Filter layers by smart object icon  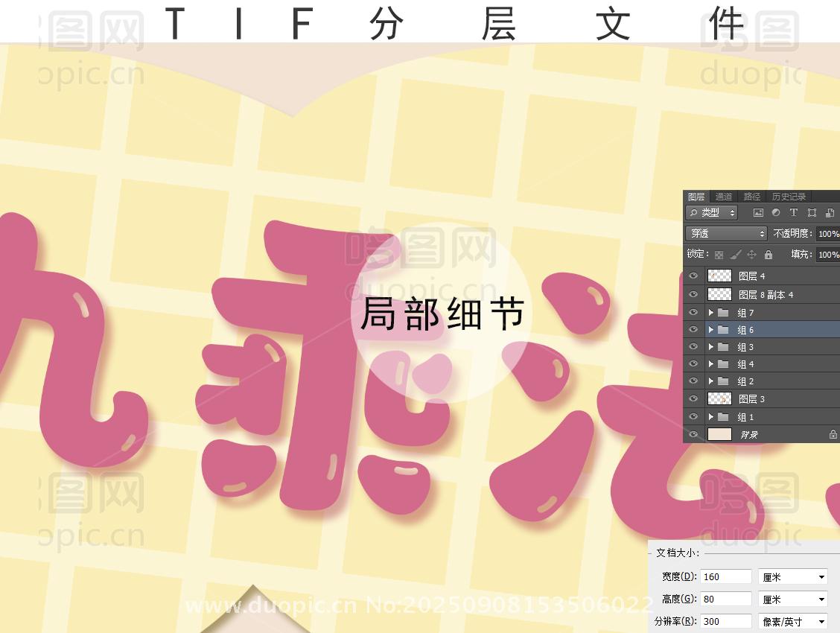[x=830, y=212]
